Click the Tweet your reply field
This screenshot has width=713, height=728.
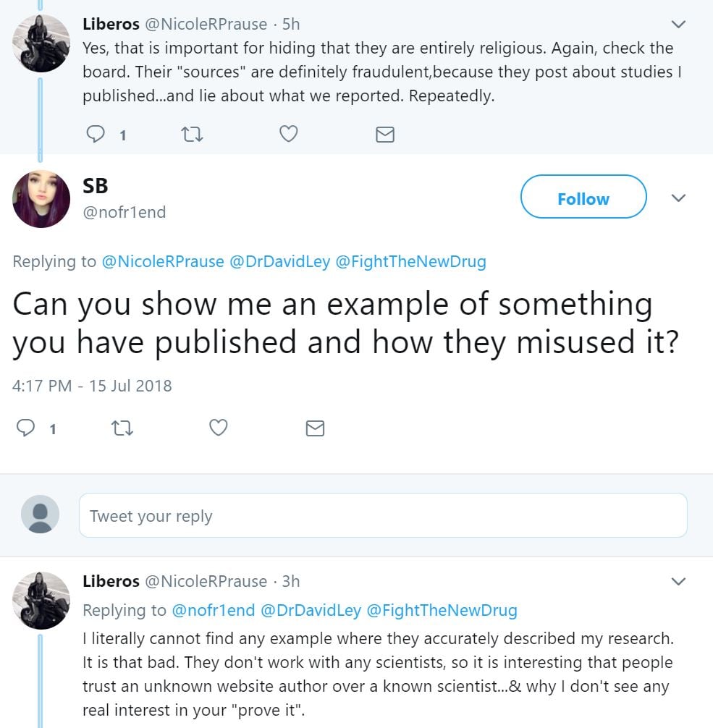pyautogui.click(x=382, y=516)
